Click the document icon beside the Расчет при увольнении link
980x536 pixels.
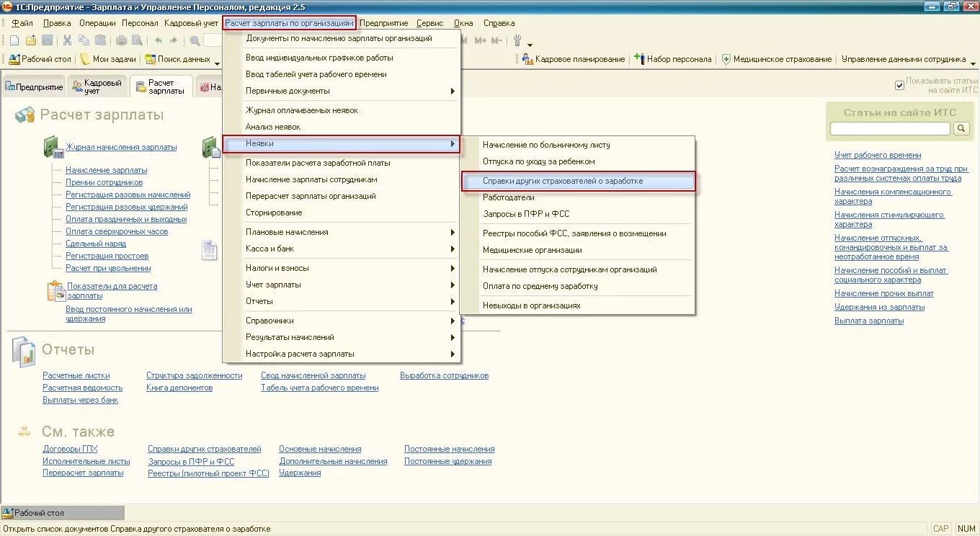tap(209, 250)
